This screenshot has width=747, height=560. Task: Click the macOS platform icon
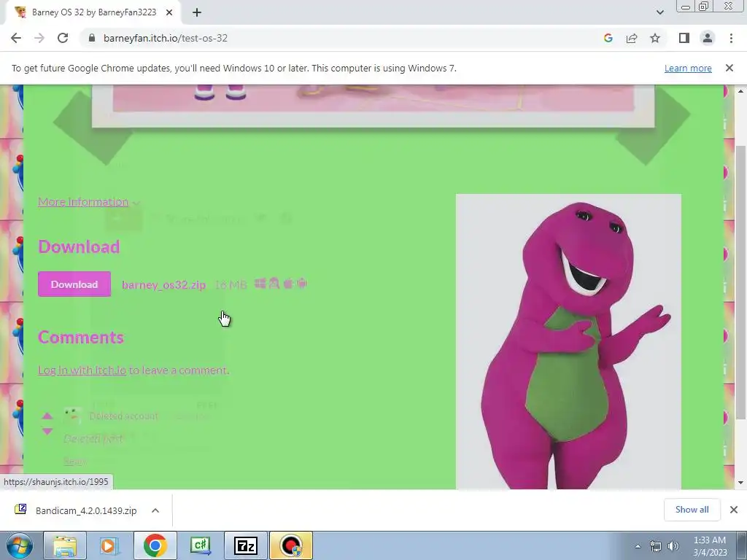(x=287, y=284)
